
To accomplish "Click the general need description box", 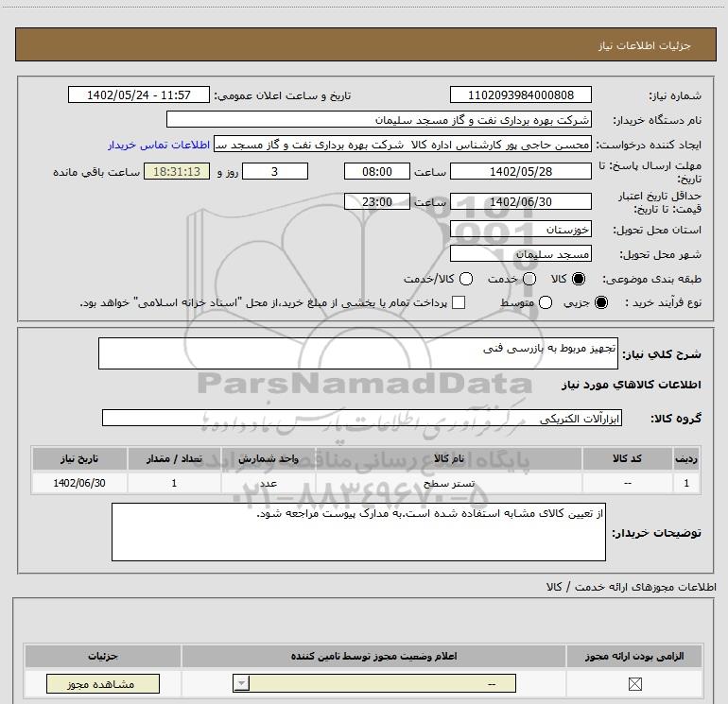I will tap(358, 353).
